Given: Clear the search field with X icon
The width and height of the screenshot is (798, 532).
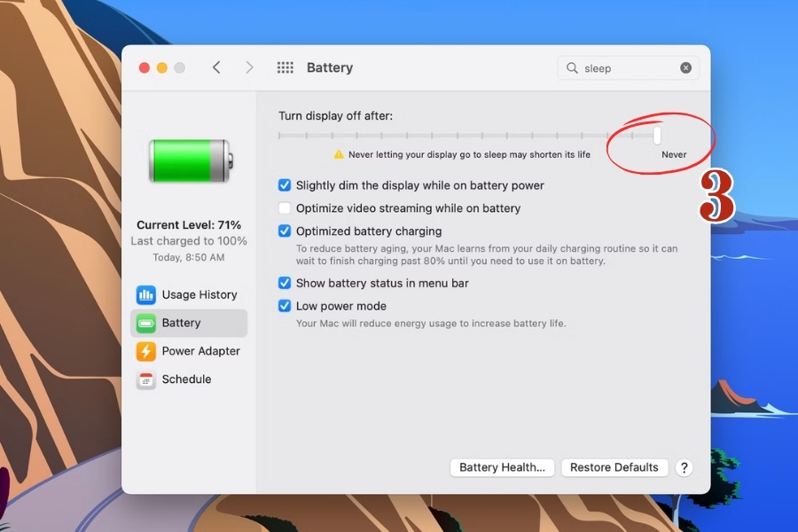Looking at the screenshot, I should [x=685, y=68].
